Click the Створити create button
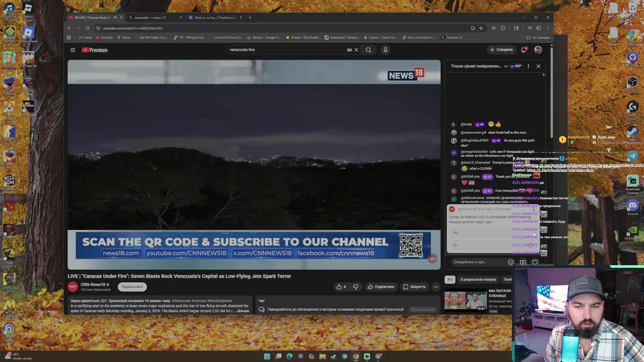The image size is (644, 362). (x=501, y=50)
